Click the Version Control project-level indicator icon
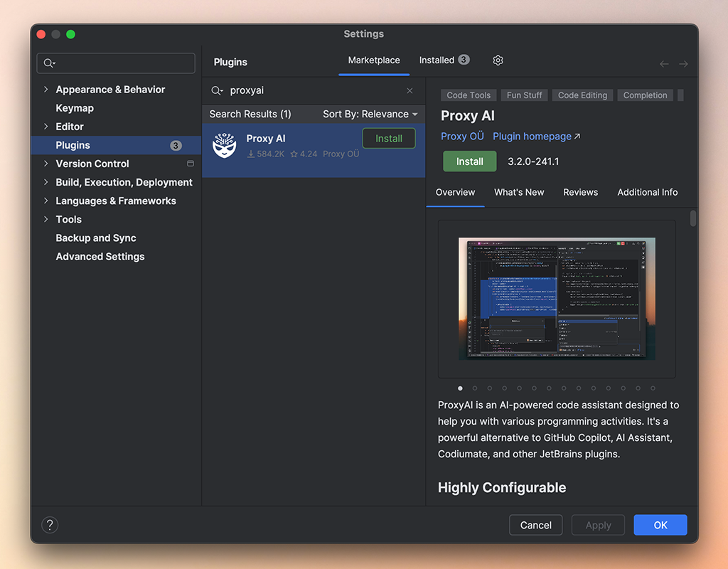The image size is (728, 569). tap(190, 164)
